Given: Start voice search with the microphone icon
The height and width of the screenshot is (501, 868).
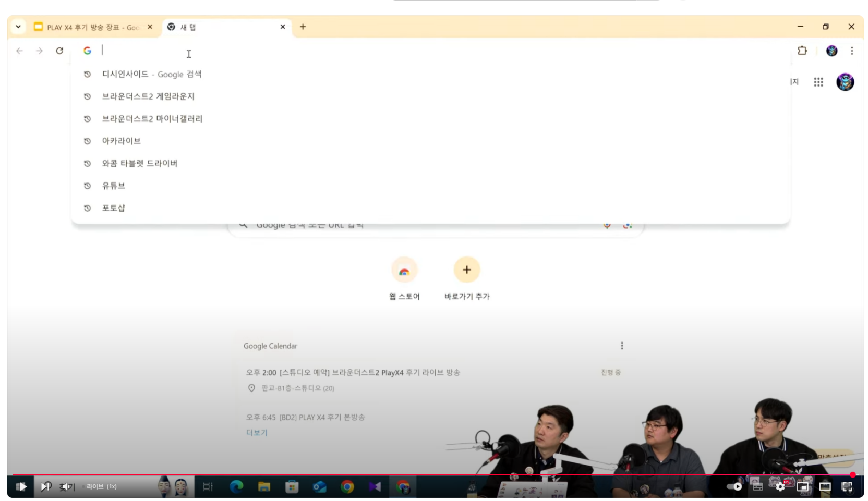Looking at the screenshot, I should pyautogui.click(x=607, y=226).
